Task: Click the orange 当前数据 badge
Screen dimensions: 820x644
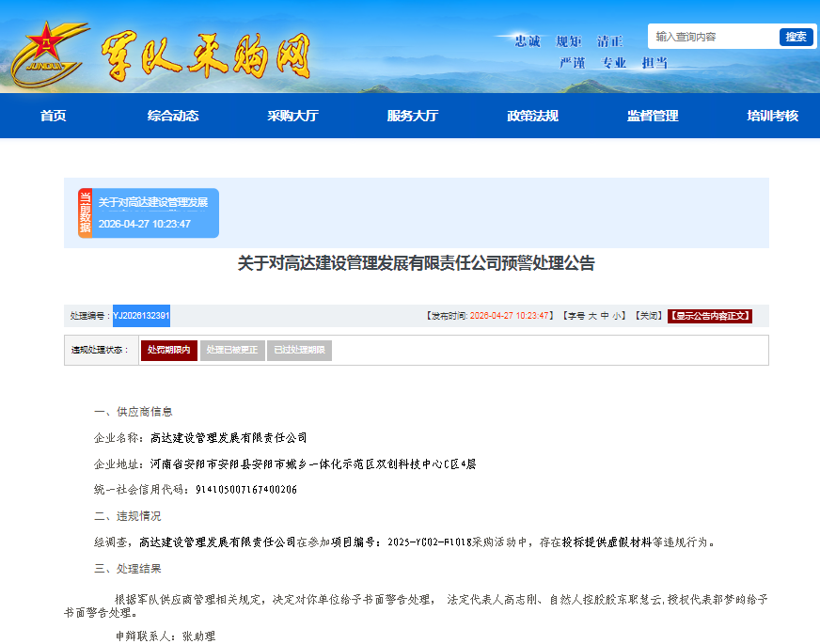Action: [x=85, y=213]
